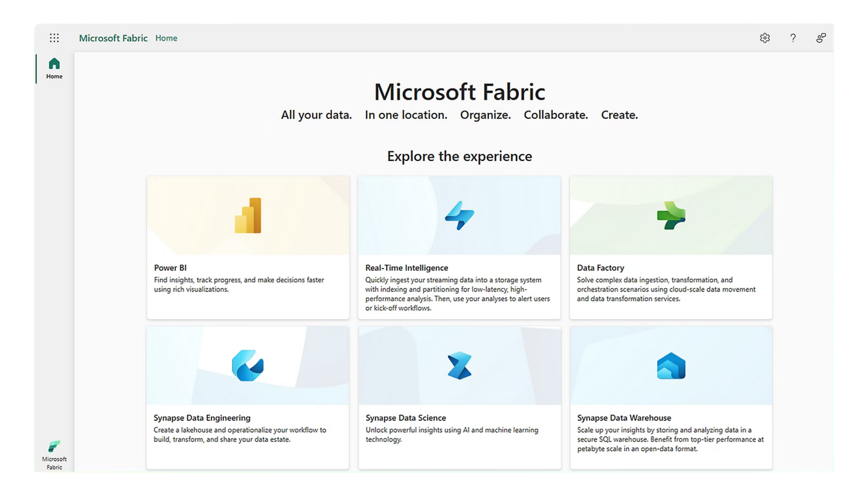Click the Home breadcrumb in the header
Screen dimensions: 868x496
(x=166, y=38)
